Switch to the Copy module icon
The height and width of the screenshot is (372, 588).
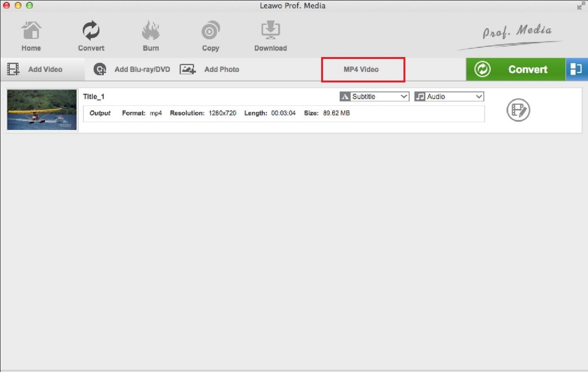click(x=210, y=35)
